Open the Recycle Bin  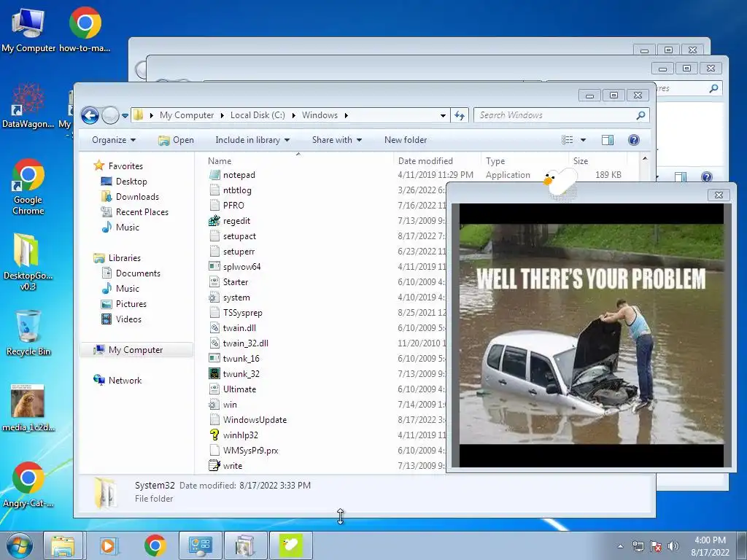28,332
